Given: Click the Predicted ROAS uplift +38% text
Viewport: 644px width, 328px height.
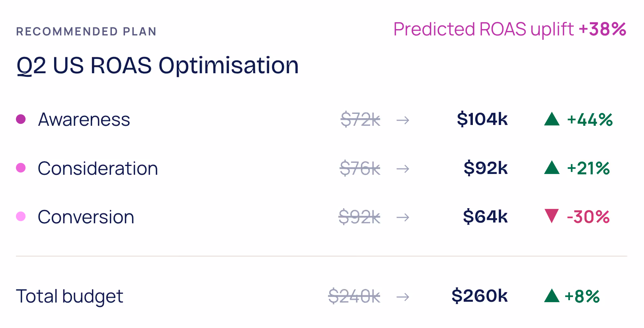Looking at the screenshot, I should click(510, 29).
